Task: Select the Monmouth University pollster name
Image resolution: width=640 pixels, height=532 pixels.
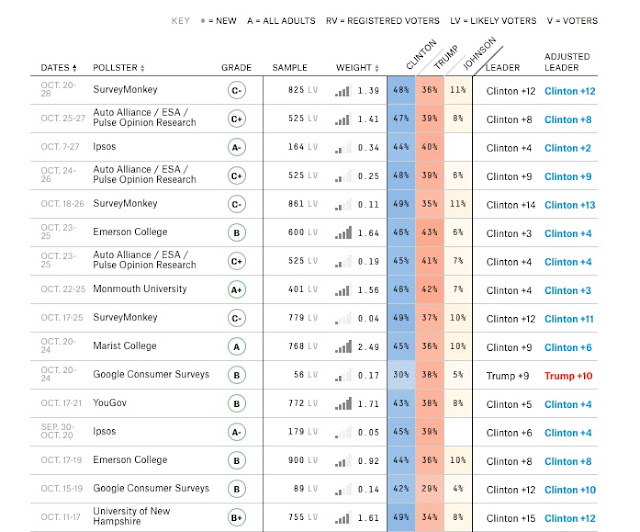Action: (x=140, y=289)
